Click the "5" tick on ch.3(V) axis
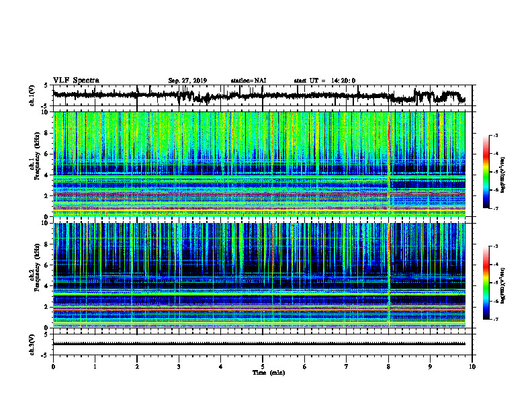This screenshot has height=411, width=532. [x=46, y=334]
